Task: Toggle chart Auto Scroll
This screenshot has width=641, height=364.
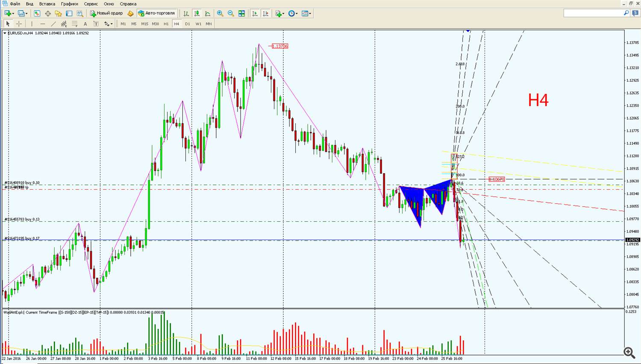Action: (x=255, y=13)
